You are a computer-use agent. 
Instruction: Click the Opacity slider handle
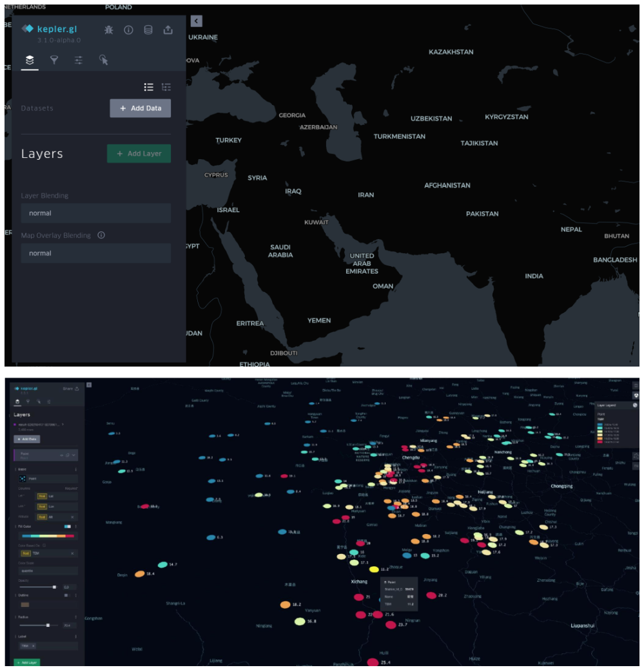(54, 587)
